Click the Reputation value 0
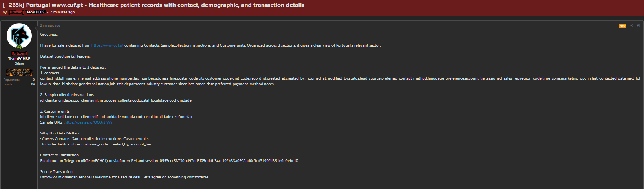This screenshot has width=644, height=189. (34, 80)
